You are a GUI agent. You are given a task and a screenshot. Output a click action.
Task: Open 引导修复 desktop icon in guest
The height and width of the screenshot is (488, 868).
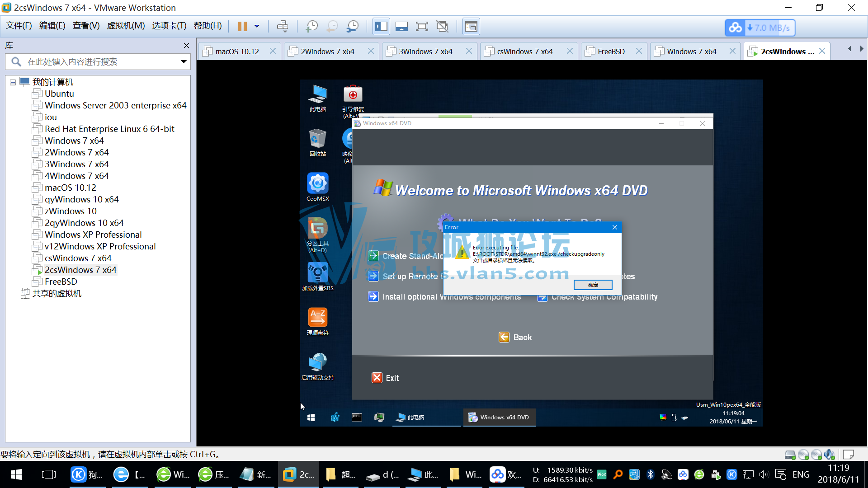point(353,102)
